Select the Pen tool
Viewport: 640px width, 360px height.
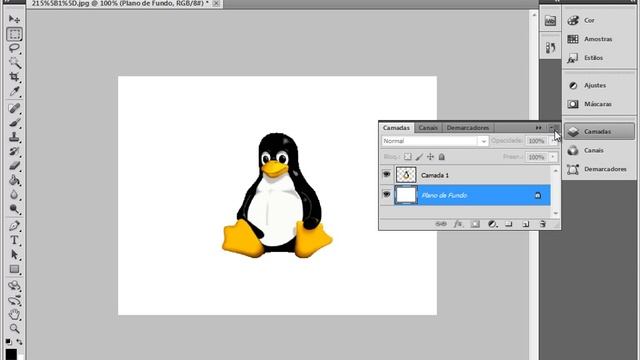pyautogui.click(x=14, y=226)
